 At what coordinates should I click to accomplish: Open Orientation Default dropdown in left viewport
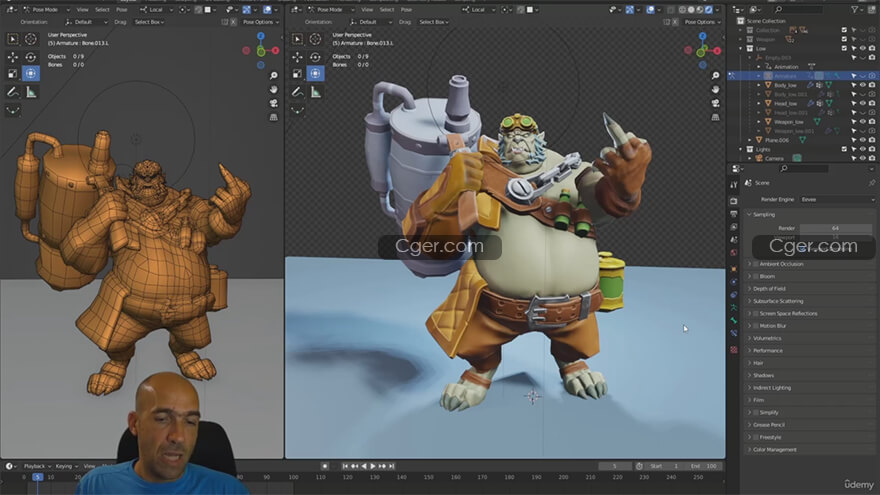(86, 22)
